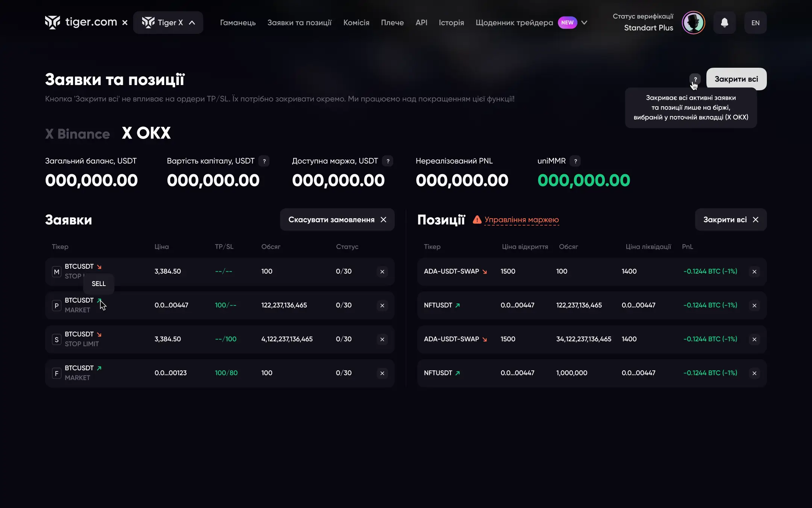812x508 pixels.
Task: Click help icon next to Доступна маржа
Action: click(x=388, y=161)
